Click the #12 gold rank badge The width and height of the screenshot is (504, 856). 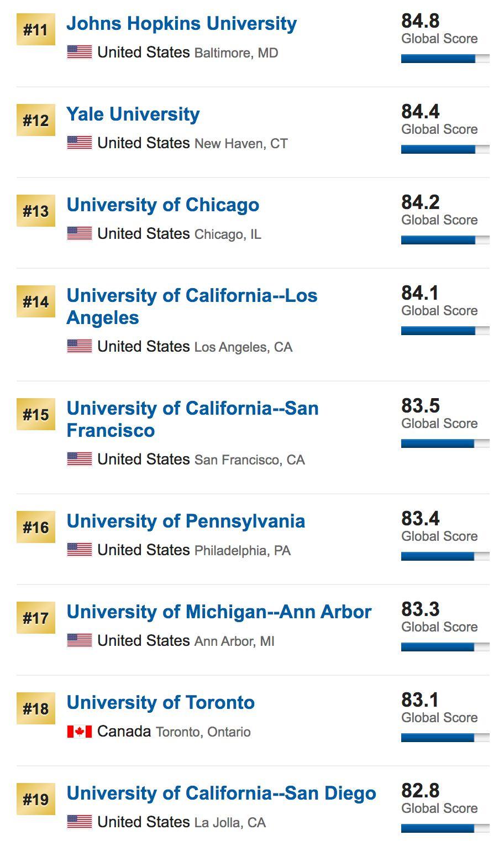36,120
